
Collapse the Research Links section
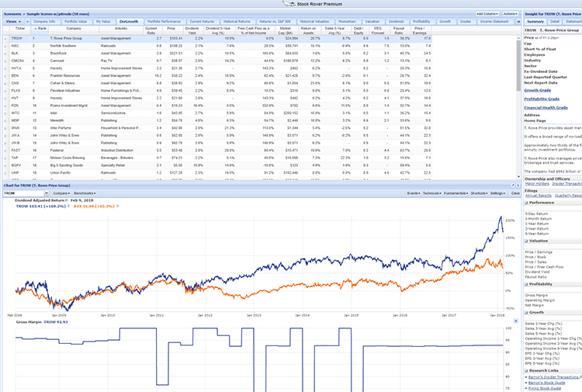(x=526, y=371)
